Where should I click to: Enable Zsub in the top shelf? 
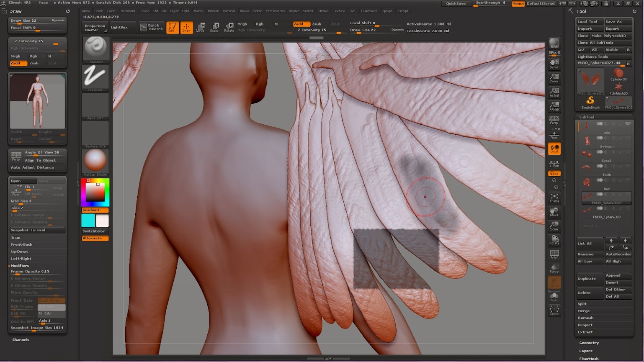(317, 24)
